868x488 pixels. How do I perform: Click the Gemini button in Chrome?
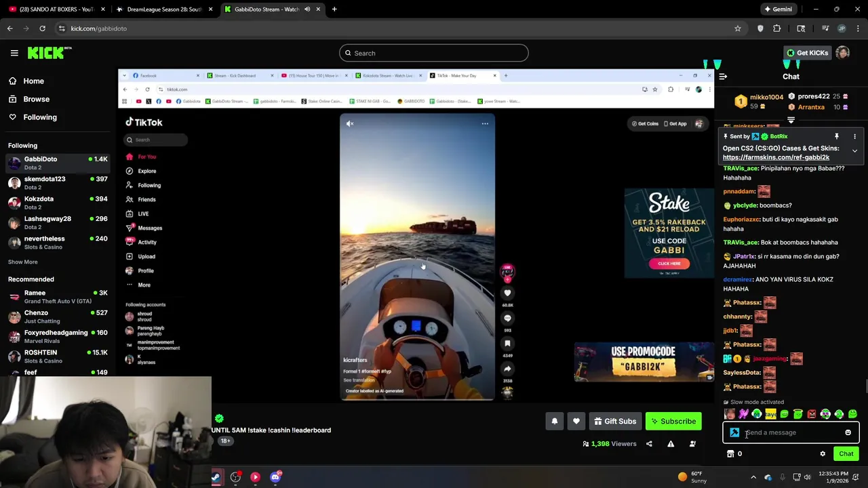click(x=778, y=9)
